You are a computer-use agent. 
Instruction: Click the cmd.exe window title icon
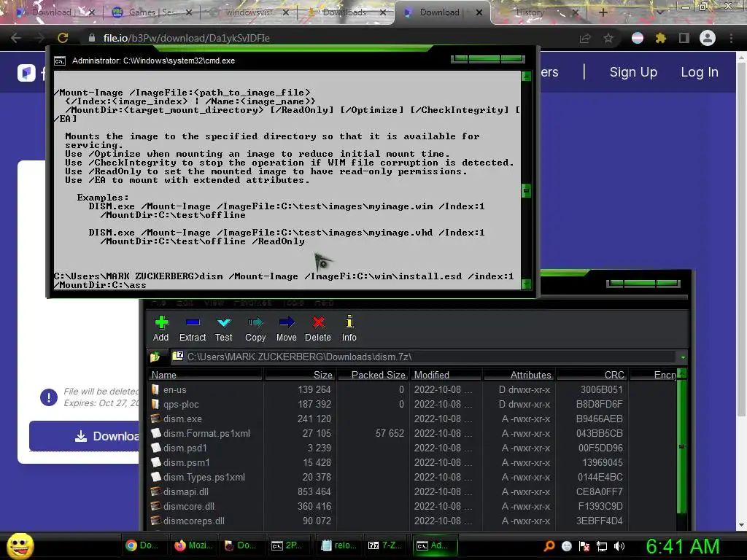pyautogui.click(x=60, y=61)
